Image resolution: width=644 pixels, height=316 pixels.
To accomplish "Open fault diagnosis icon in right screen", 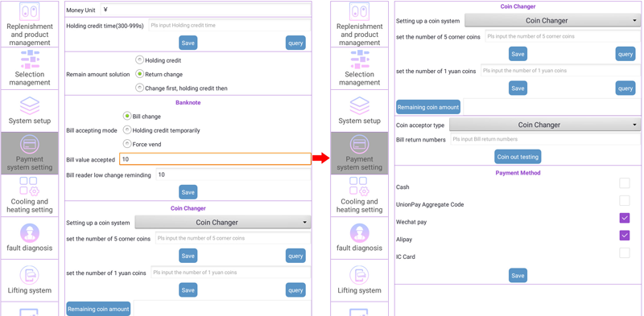I will 359,233.
